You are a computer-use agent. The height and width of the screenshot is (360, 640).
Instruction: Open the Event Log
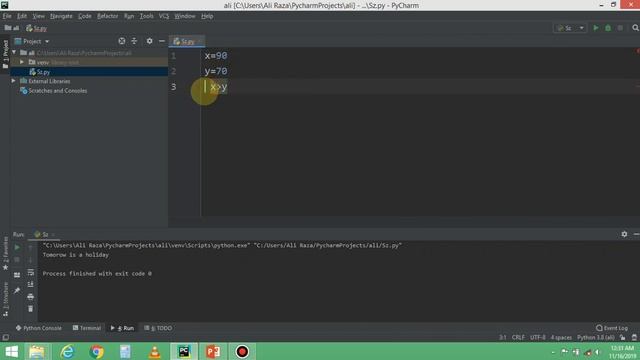coord(612,328)
